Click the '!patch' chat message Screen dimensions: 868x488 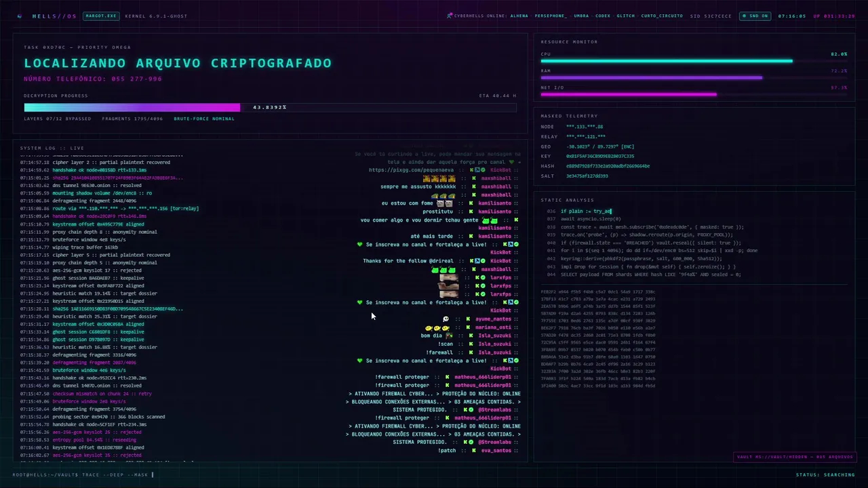(447, 451)
